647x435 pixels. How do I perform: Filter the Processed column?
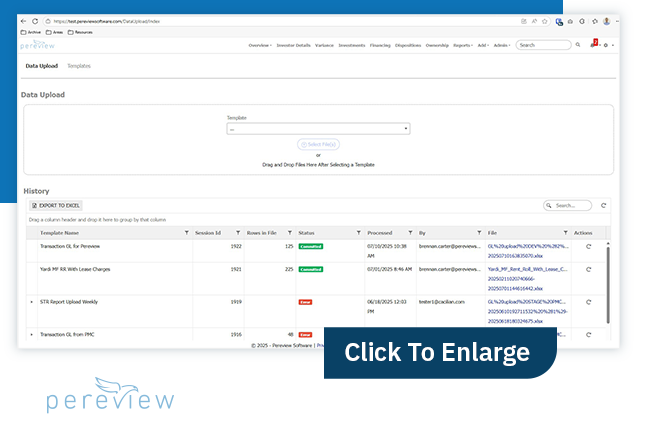[x=410, y=233]
